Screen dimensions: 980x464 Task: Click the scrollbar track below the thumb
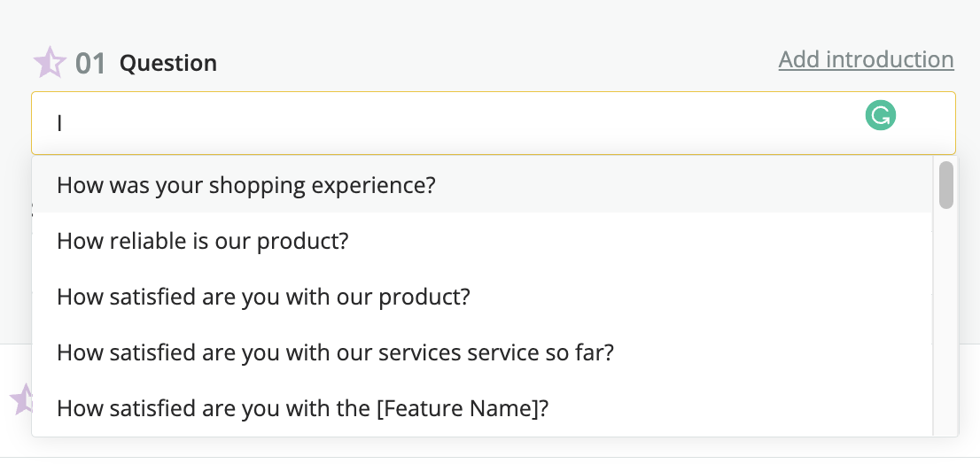(945, 321)
